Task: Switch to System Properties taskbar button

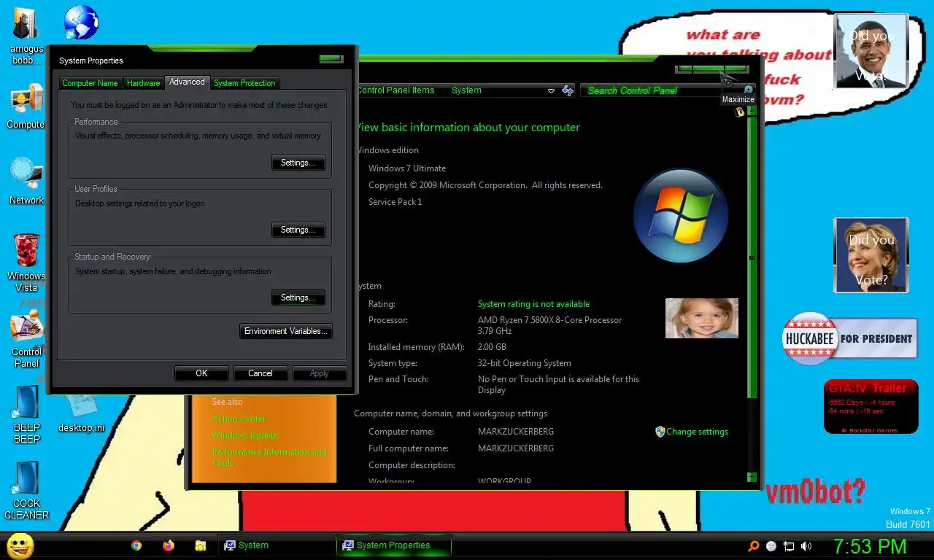Action: (393, 545)
